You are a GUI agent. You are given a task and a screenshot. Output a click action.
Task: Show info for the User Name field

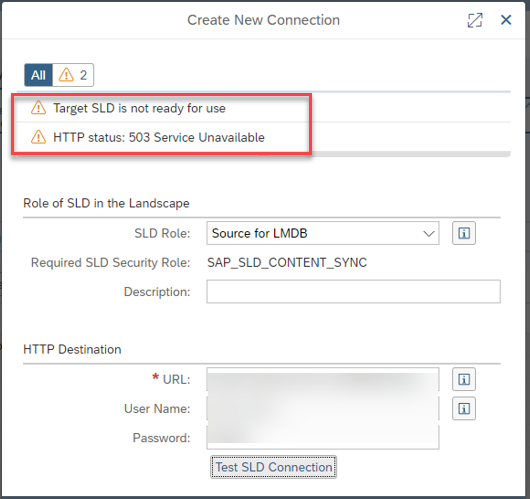point(464,408)
